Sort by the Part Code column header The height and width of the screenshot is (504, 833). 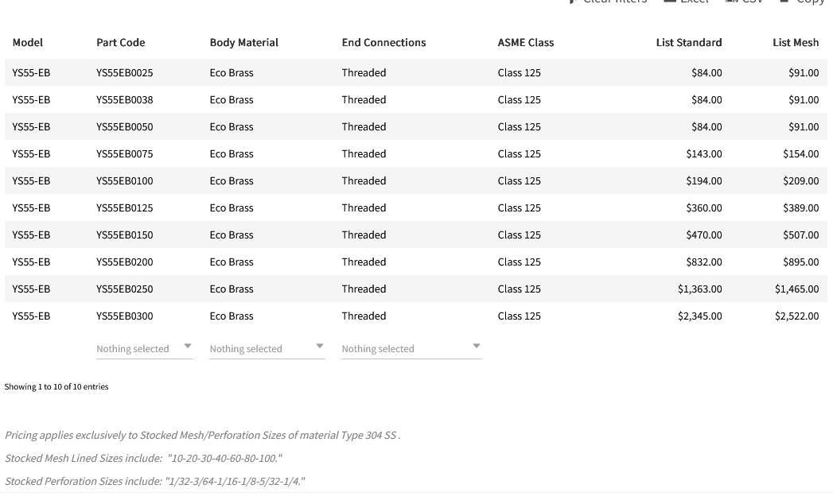pyautogui.click(x=121, y=43)
